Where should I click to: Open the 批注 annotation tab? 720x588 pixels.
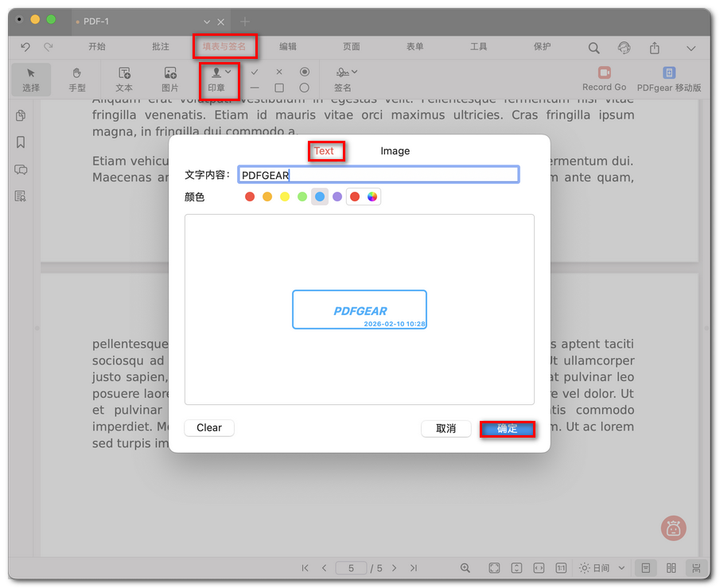coord(161,46)
